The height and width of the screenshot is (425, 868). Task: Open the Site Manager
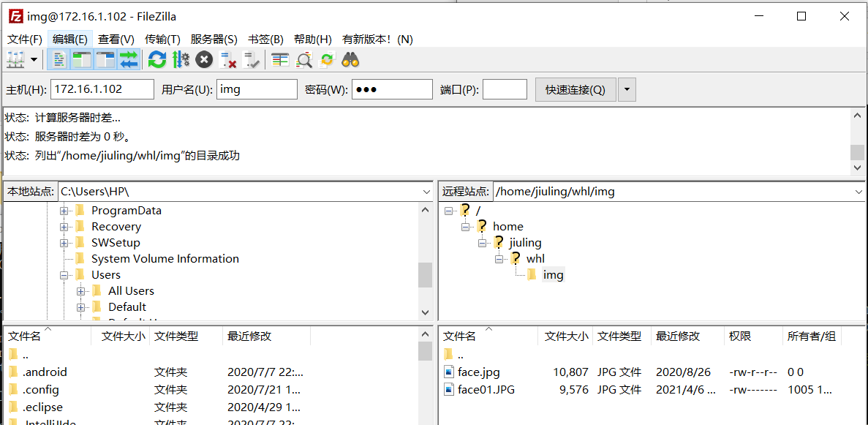click(x=13, y=59)
